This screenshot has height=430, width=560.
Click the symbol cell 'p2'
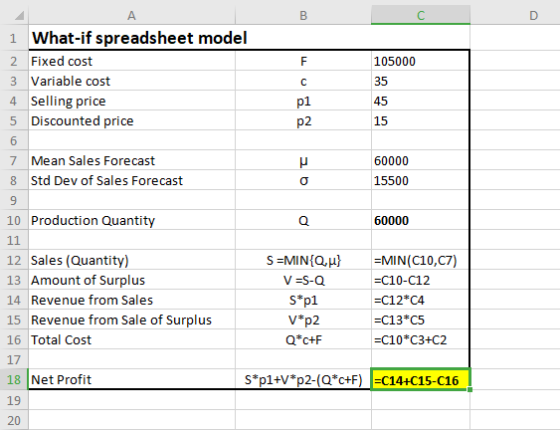[x=303, y=121]
